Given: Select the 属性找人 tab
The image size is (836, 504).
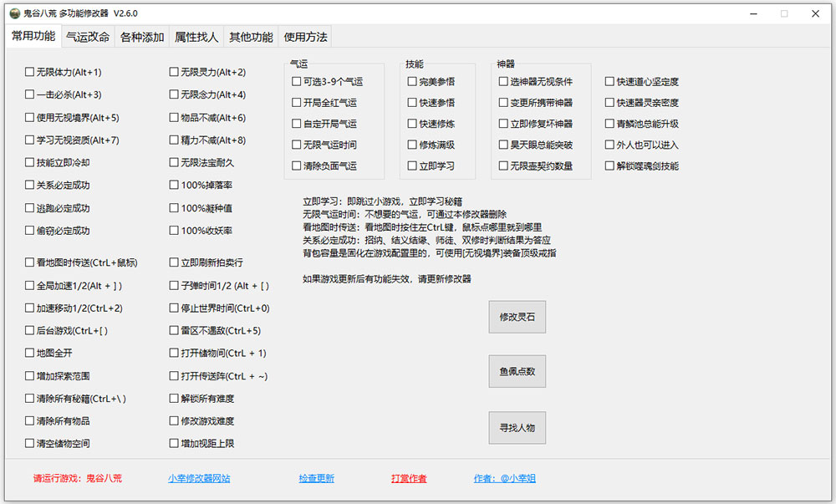Looking at the screenshot, I should click(196, 37).
